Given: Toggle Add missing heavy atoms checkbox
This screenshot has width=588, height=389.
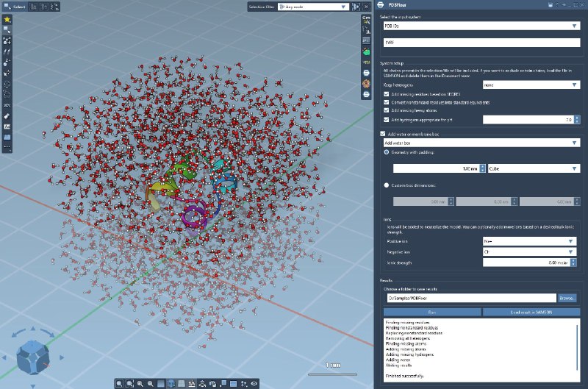Looking at the screenshot, I should pyautogui.click(x=387, y=110).
